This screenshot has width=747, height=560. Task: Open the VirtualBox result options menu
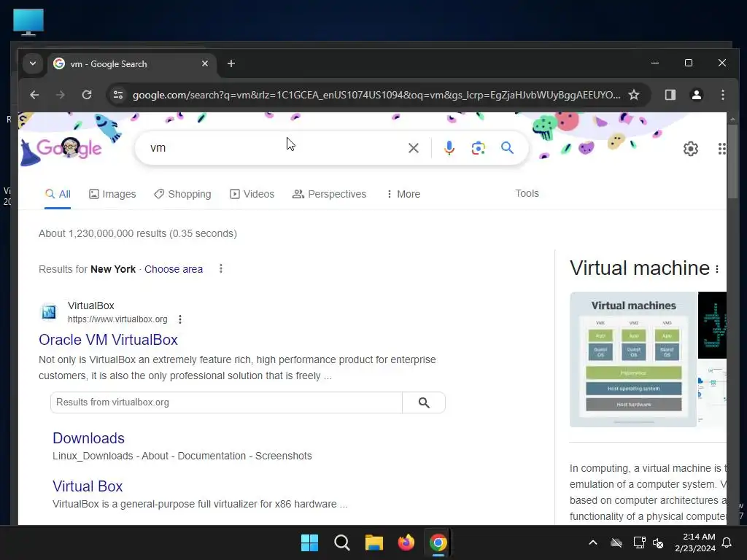180,319
